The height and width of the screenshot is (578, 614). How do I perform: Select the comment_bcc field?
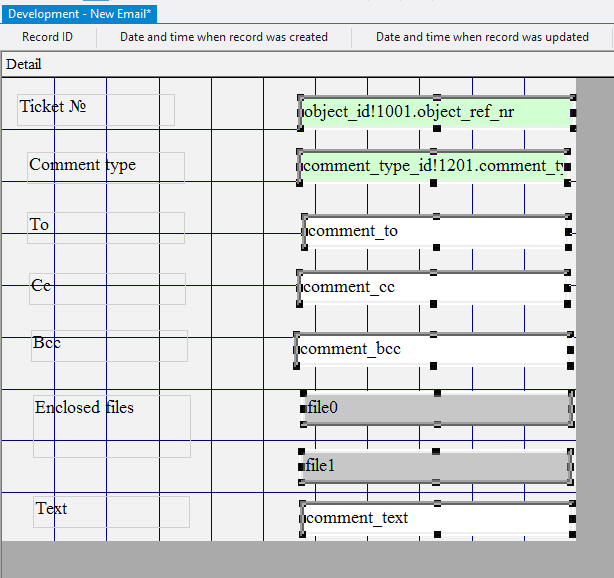click(x=433, y=349)
